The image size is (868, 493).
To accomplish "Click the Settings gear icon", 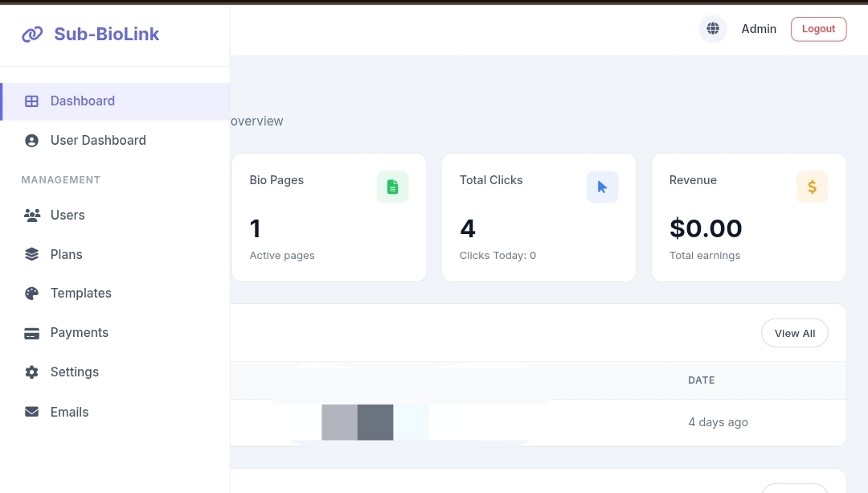I will [x=31, y=372].
